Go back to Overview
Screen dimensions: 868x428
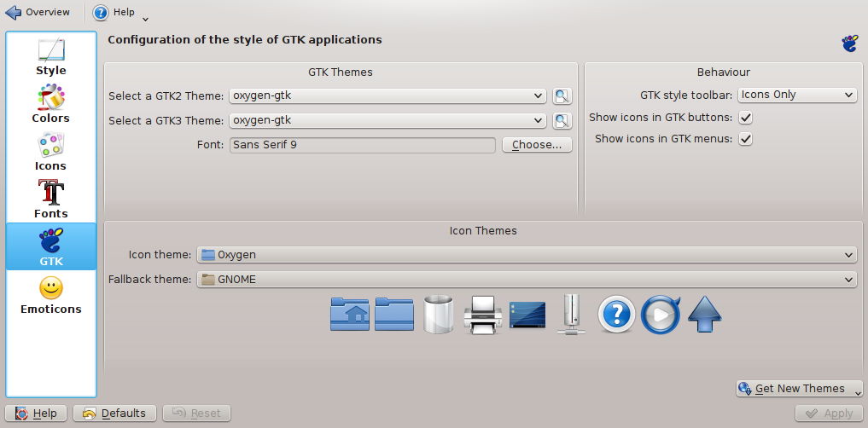click(x=38, y=13)
